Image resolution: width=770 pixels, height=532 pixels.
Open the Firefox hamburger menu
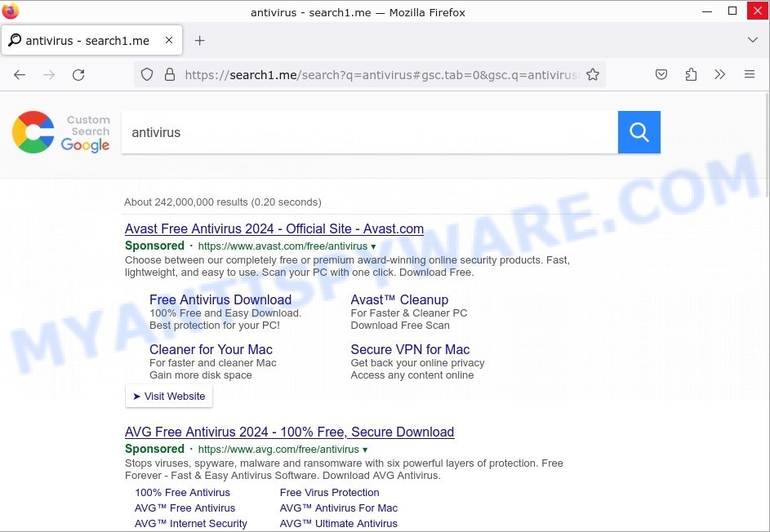[x=750, y=74]
